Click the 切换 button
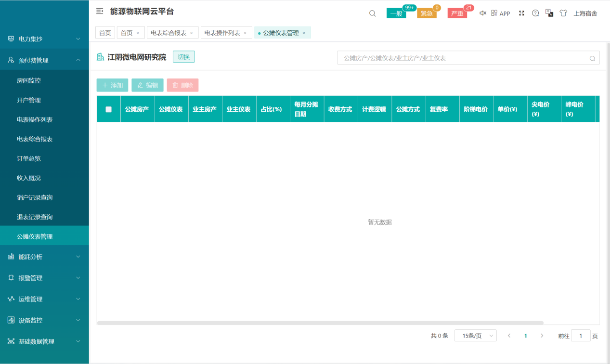 coord(184,57)
